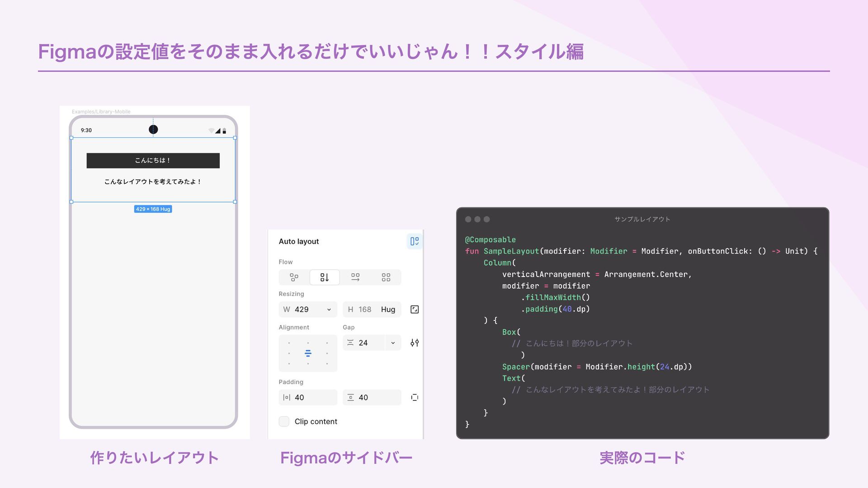Select the grid flow icon
Viewport: 868px width, 488px height.
tap(386, 277)
